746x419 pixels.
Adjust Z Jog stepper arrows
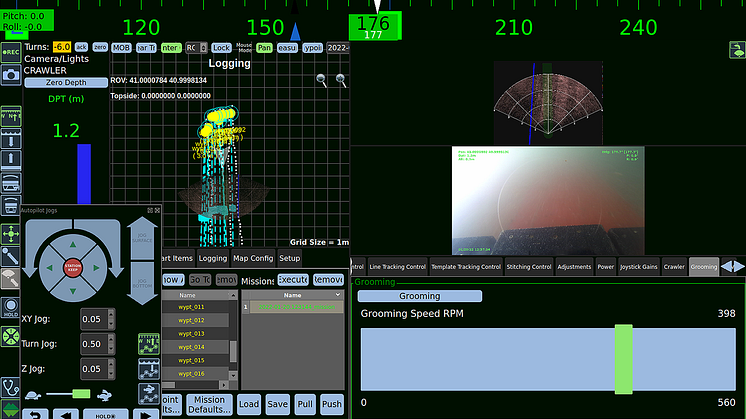point(111,369)
